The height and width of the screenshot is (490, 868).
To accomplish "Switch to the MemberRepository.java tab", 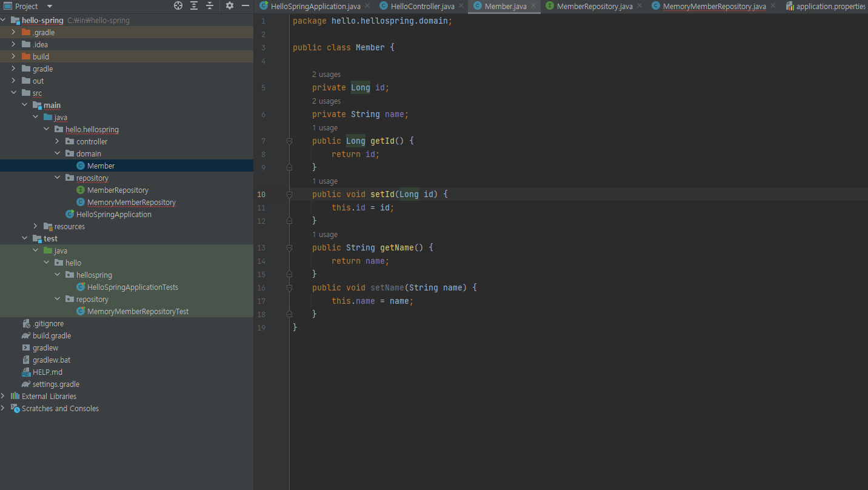I will click(x=594, y=6).
